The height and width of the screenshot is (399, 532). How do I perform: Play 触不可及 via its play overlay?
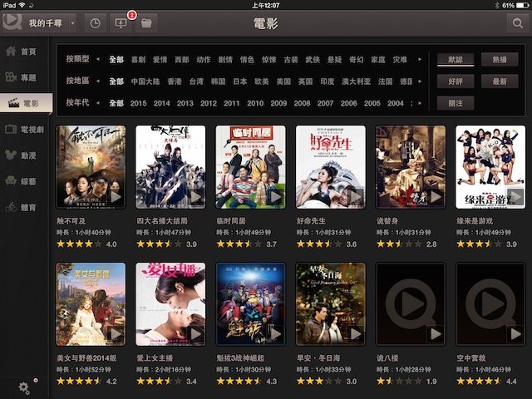[115, 197]
